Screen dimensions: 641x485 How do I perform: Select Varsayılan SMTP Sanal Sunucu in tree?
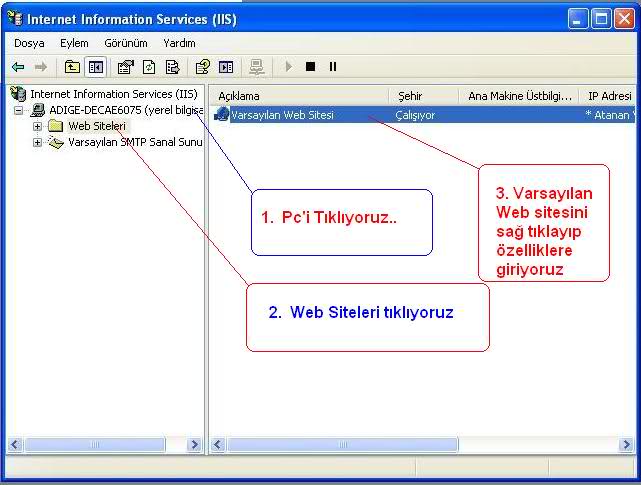(x=135, y=142)
